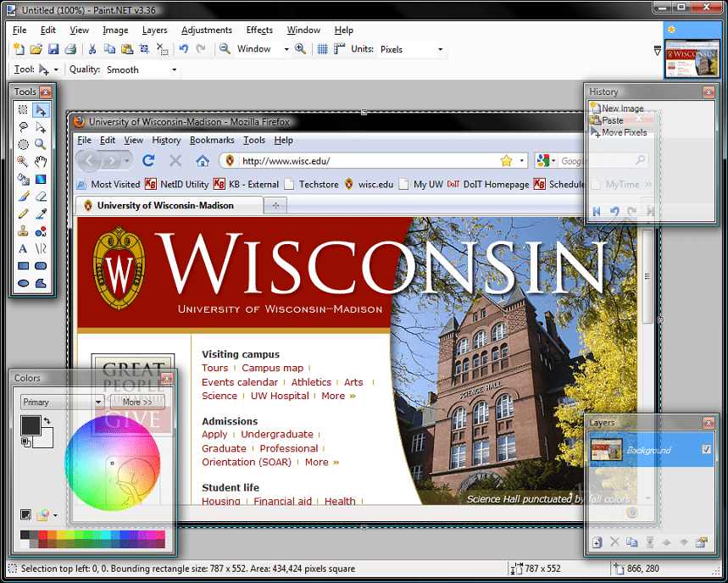This screenshot has height=583, width=728.
Task: Open the Effects menu
Action: pos(259,30)
